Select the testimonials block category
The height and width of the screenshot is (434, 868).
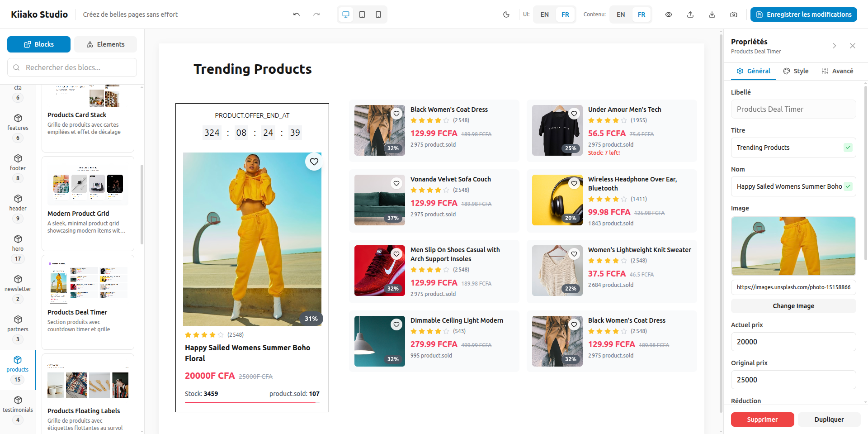click(18, 410)
